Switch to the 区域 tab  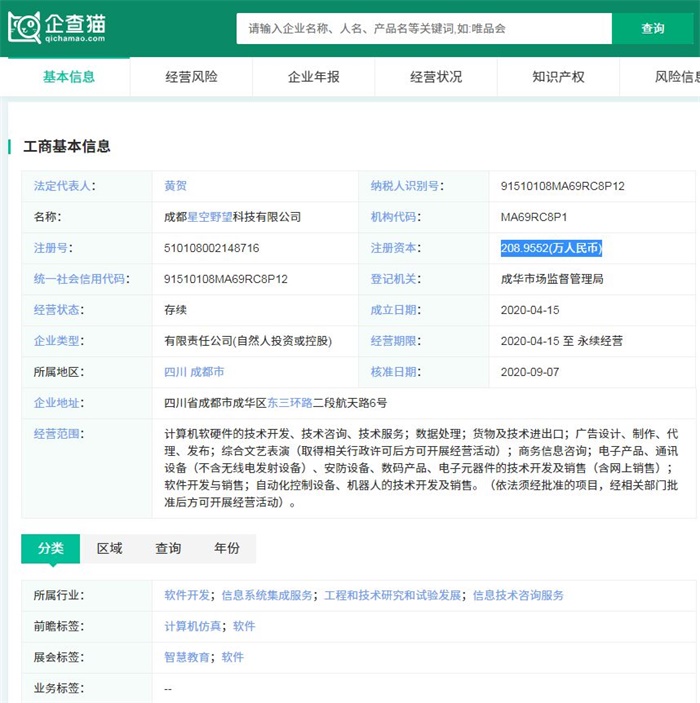click(109, 548)
